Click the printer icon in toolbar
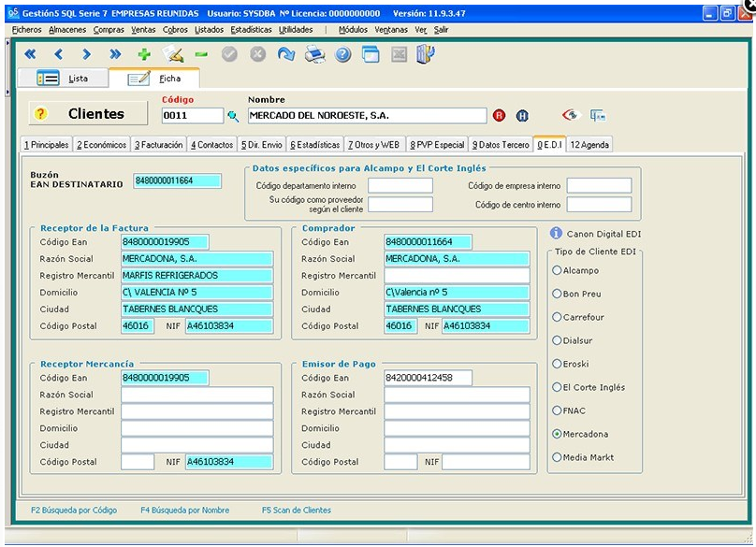Viewport: 756px width, 547px height. coord(315,55)
